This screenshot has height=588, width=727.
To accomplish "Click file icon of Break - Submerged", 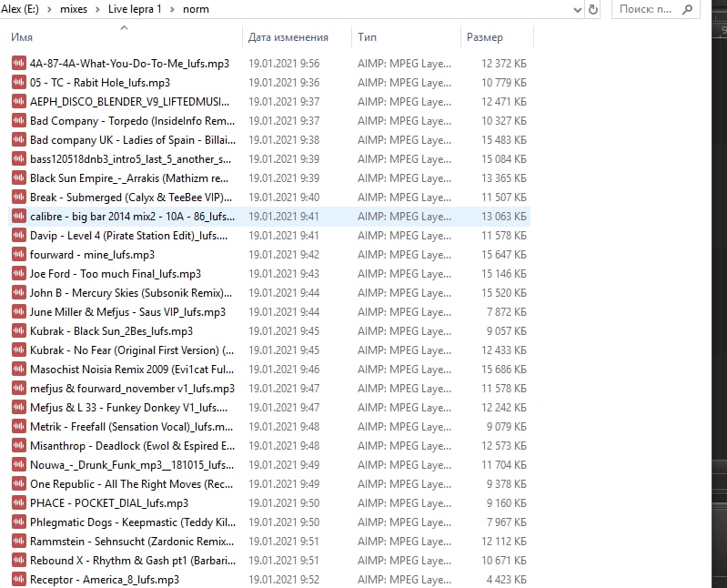I will [19, 198].
